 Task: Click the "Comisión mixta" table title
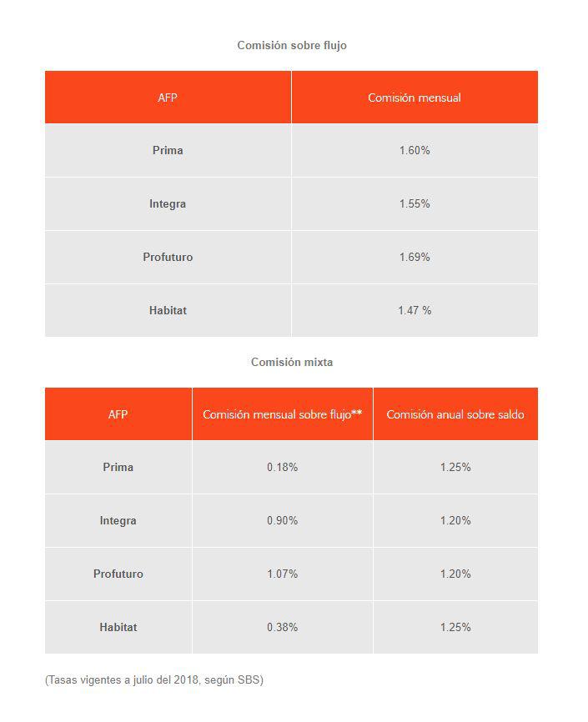tap(291, 362)
